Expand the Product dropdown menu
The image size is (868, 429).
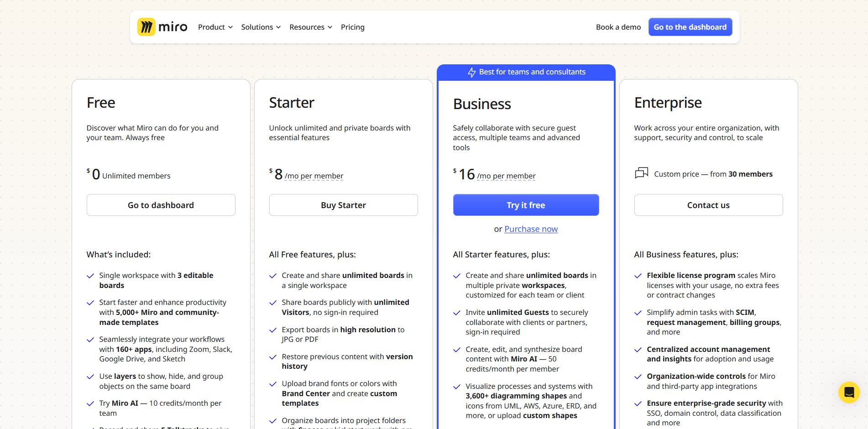click(x=215, y=27)
